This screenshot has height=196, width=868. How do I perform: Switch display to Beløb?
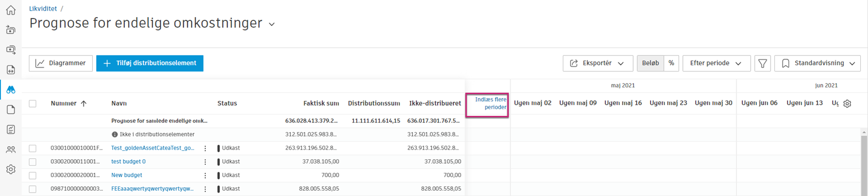[x=651, y=63]
